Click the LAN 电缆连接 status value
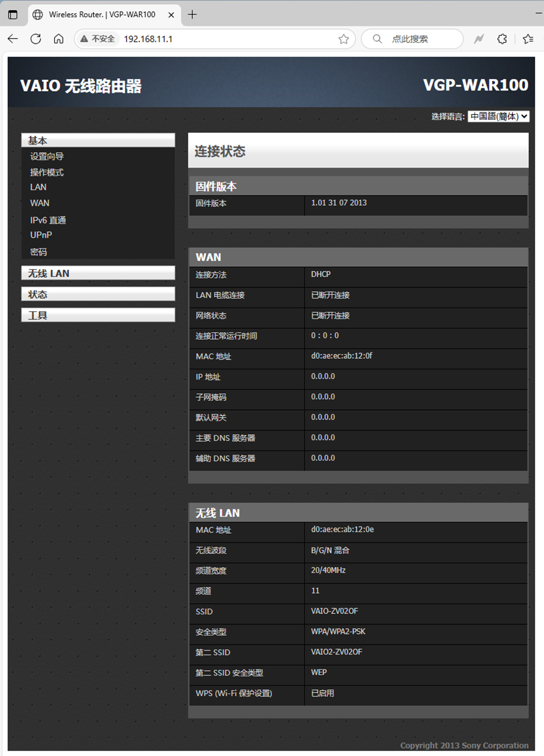Viewport: 544px width, 756px height. (330, 295)
